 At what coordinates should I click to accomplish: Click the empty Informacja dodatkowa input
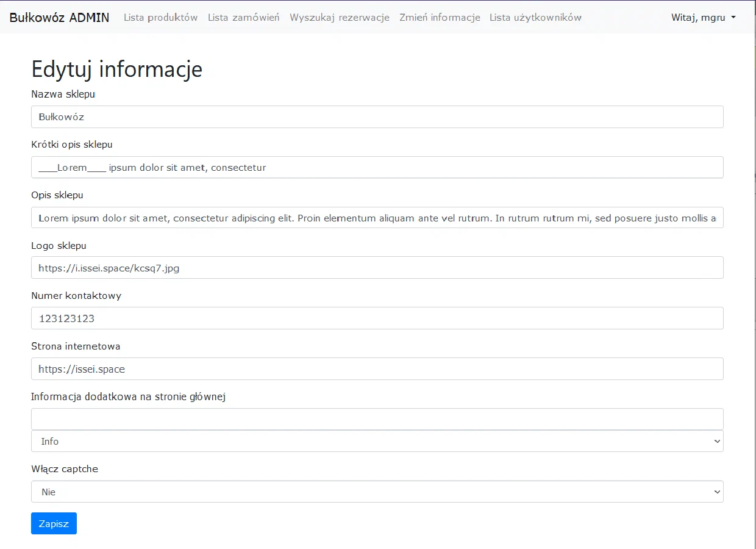[377, 419]
